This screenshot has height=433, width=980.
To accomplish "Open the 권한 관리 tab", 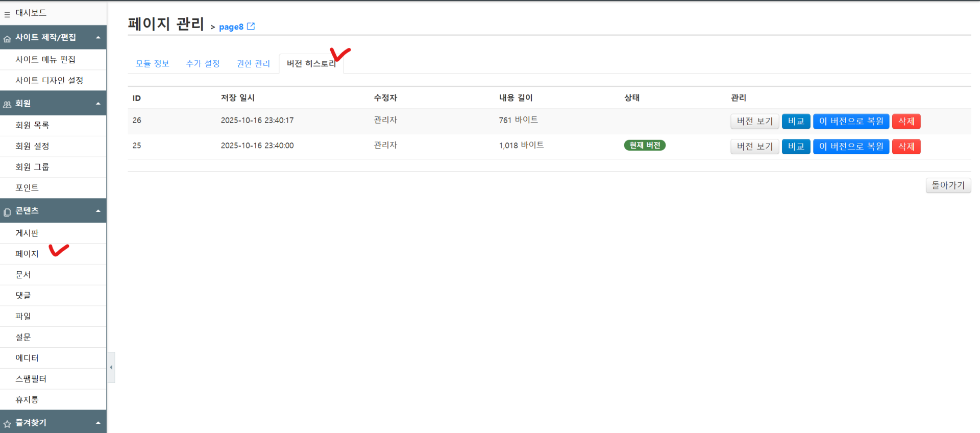I will [253, 64].
